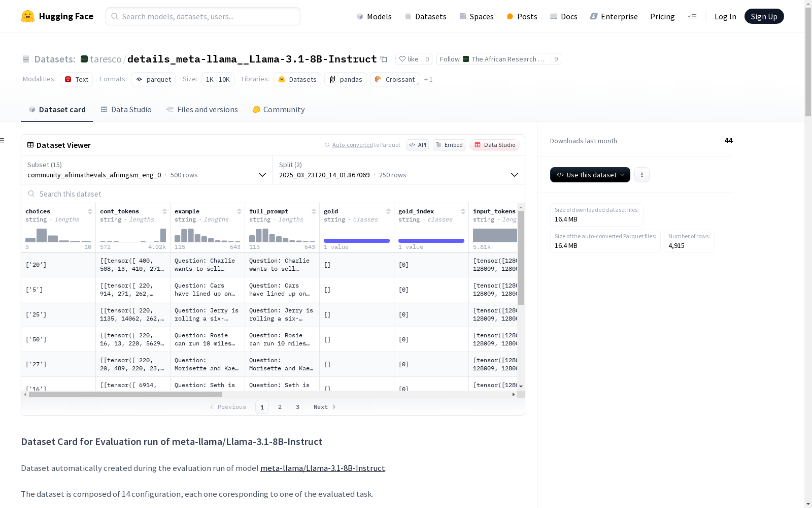The width and height of the screenshot is (812, 508).
Task: Sort the full_prompt column
Action: click(314, 211)
